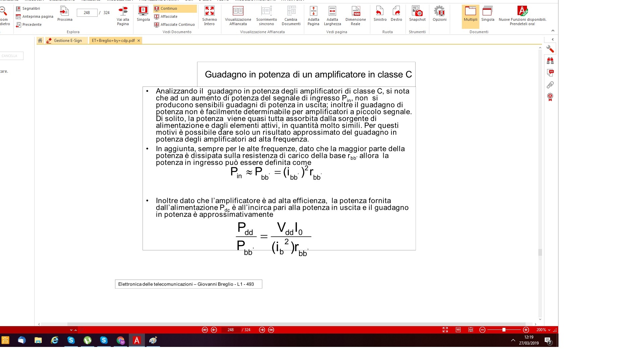Open the paperclip attachments panel
This screenshot has width=644, height=362.
(x=550, y=85)
